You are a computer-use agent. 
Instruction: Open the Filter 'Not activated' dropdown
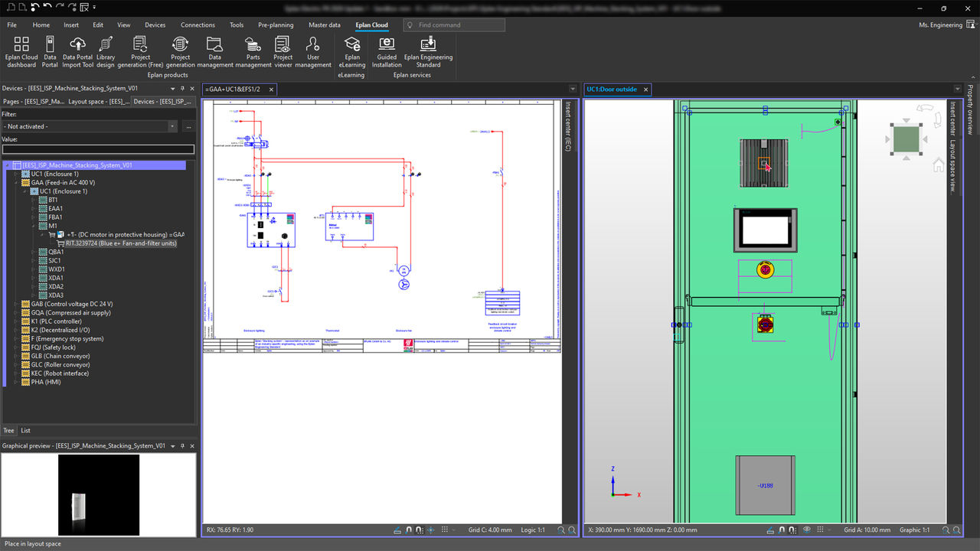click(171, 126)
